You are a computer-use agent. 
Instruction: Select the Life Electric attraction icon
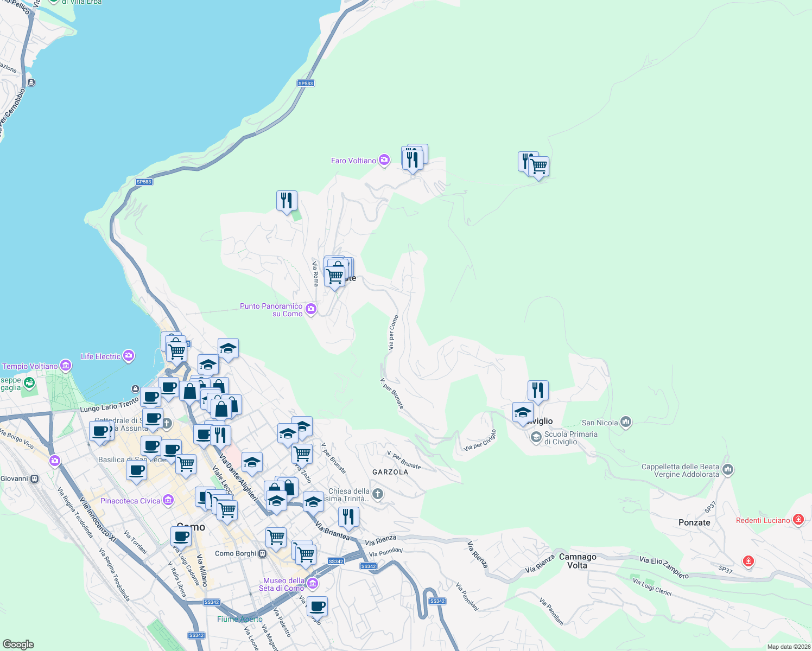pyautogui.click(x=128, y=356)
